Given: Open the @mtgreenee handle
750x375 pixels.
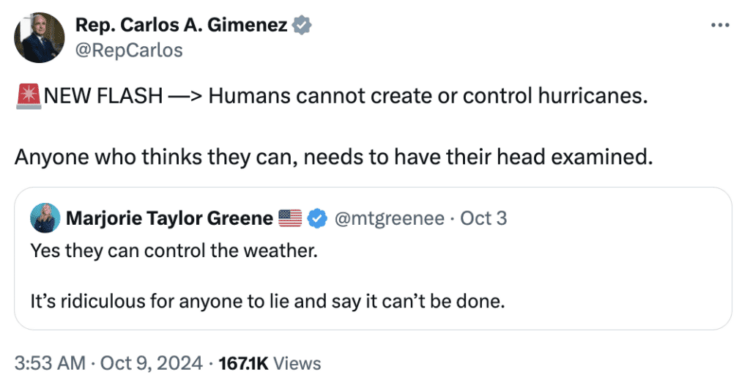Looking at the screenshot, I should coord(389,219).
